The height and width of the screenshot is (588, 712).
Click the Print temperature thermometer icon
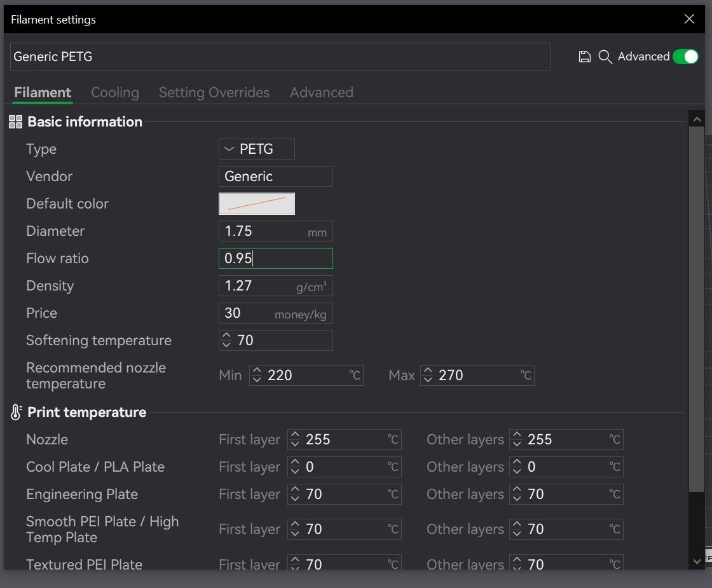click(x=16, y=413)
